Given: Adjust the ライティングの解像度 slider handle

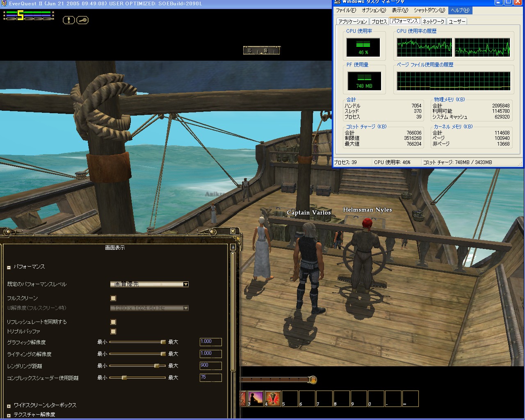Looking at the screenshot, I should pos(163,354).
